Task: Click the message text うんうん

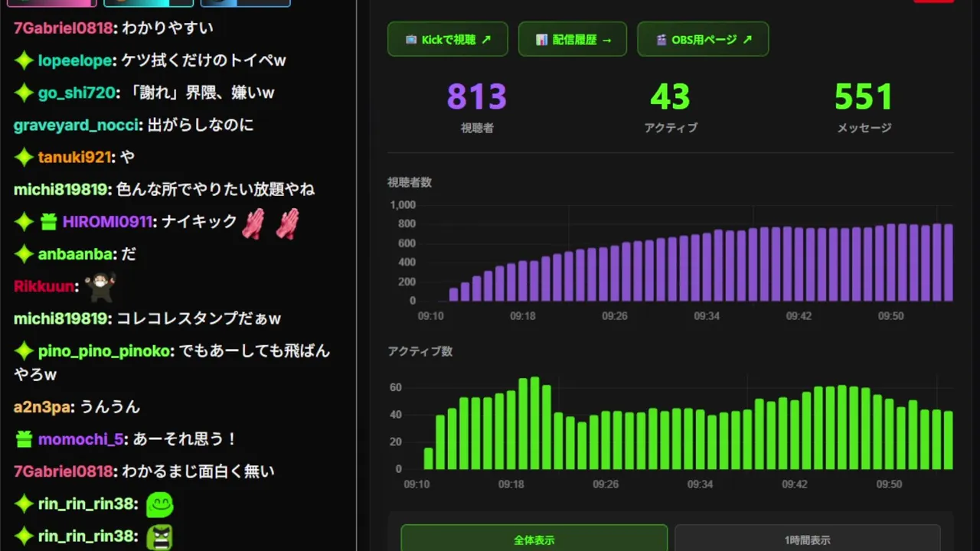Action: [109, 407]
